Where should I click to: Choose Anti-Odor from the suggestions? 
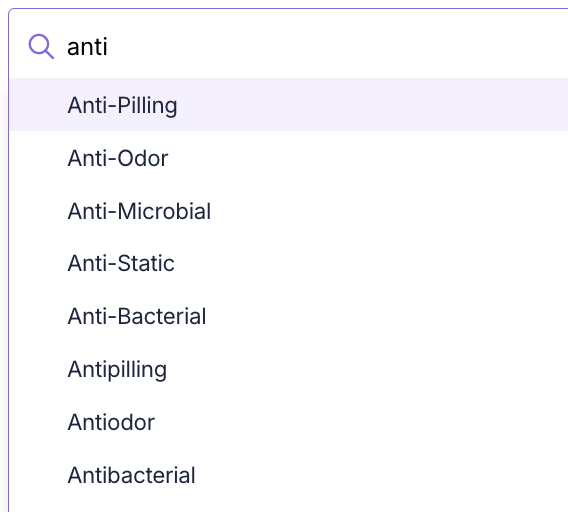(x=289, y=158)
